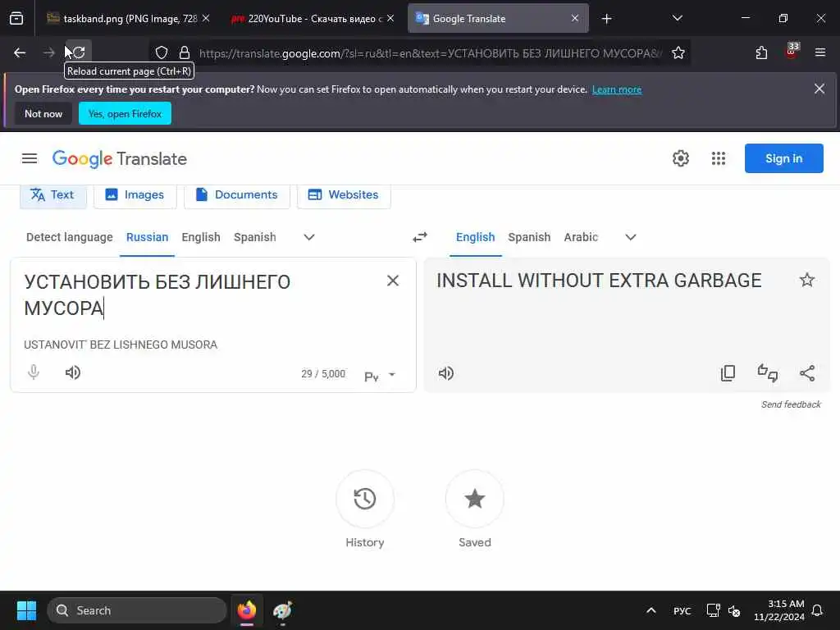Open the Learn more link
This screenshot has width=840, height=630.
click(617, 89)
